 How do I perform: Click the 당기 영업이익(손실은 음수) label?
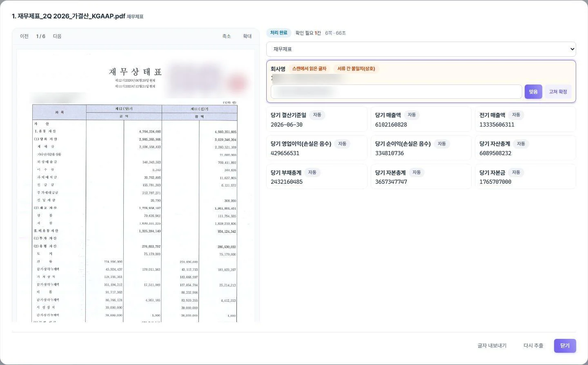tap(301, 144)
